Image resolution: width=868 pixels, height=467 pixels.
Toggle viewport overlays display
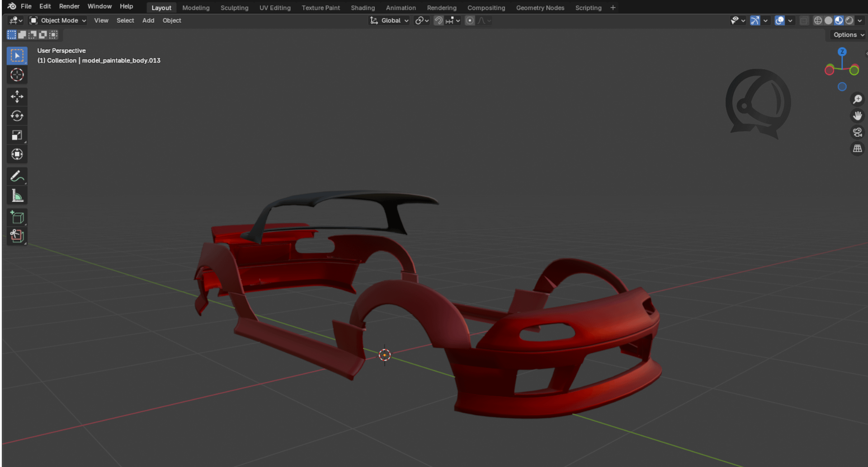(x=779, y=20)
